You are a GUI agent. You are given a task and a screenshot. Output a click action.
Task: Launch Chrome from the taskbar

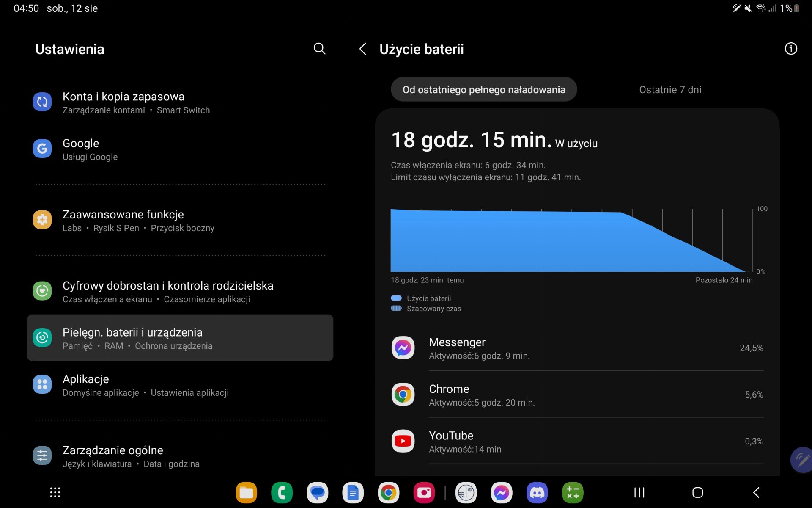click(389, 493)
